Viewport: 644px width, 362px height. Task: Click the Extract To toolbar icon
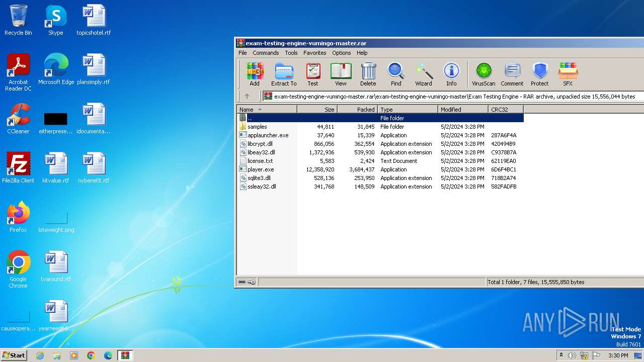(x=284, y=74)
